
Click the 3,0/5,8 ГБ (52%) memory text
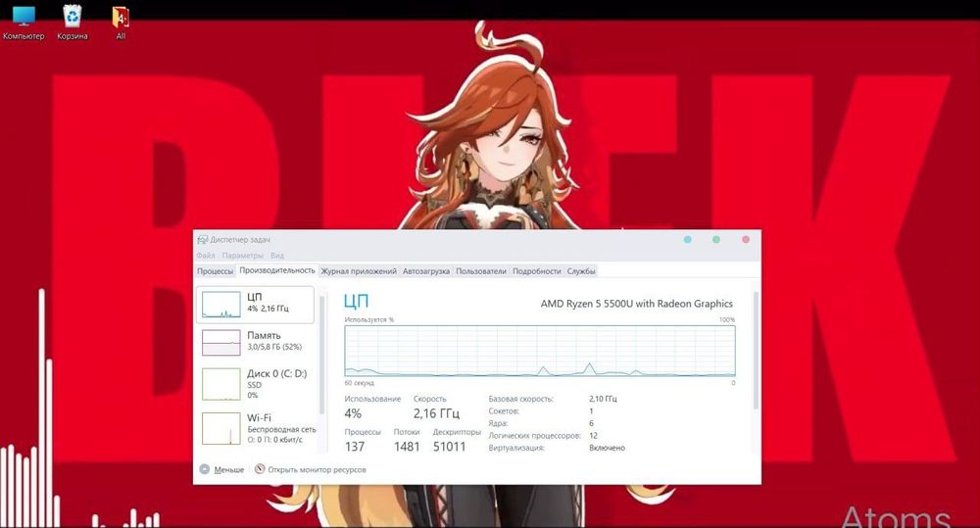(274, 347)
